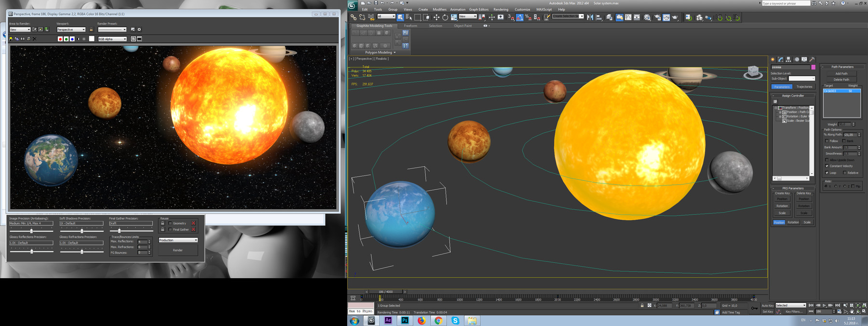This screenshot has height=326, width=868.
Task: Uncheck the Constant Velocity checkbox
Action: pyautogui.click(x=827, y=166)
